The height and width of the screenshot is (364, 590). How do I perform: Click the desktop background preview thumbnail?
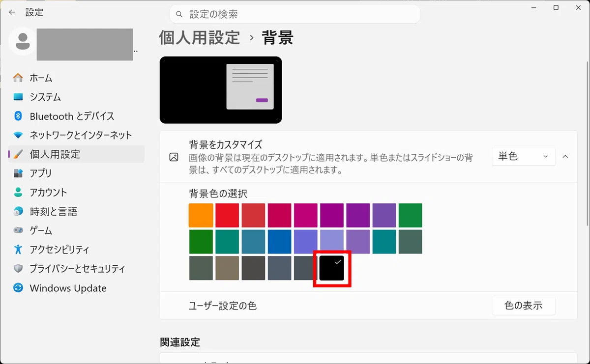(221, 90)
